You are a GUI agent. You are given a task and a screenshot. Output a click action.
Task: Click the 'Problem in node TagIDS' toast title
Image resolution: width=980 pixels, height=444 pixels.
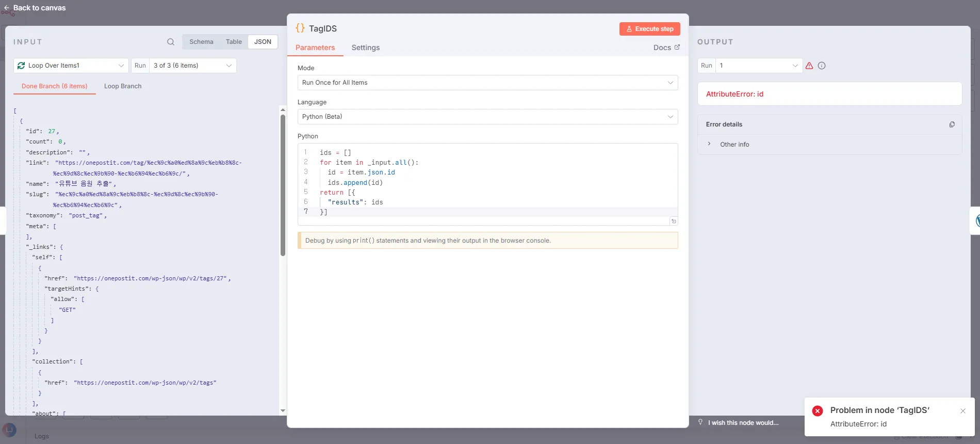point(879,410)
